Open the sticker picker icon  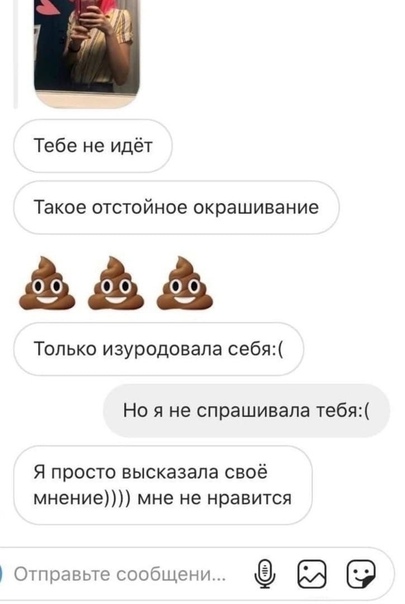point(361,574)
